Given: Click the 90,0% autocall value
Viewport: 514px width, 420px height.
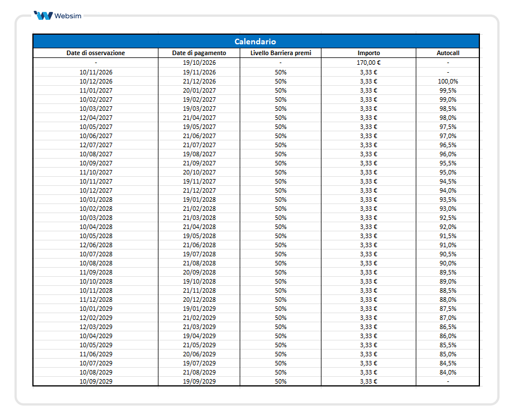Looking at the screenshot, I should (448, 263).
